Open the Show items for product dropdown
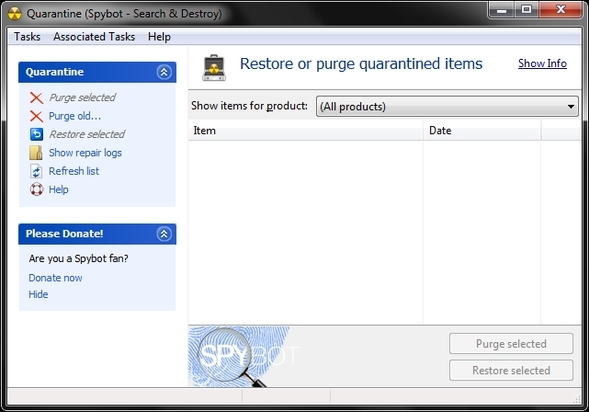The image size is (589, 412). coord(447,107)
